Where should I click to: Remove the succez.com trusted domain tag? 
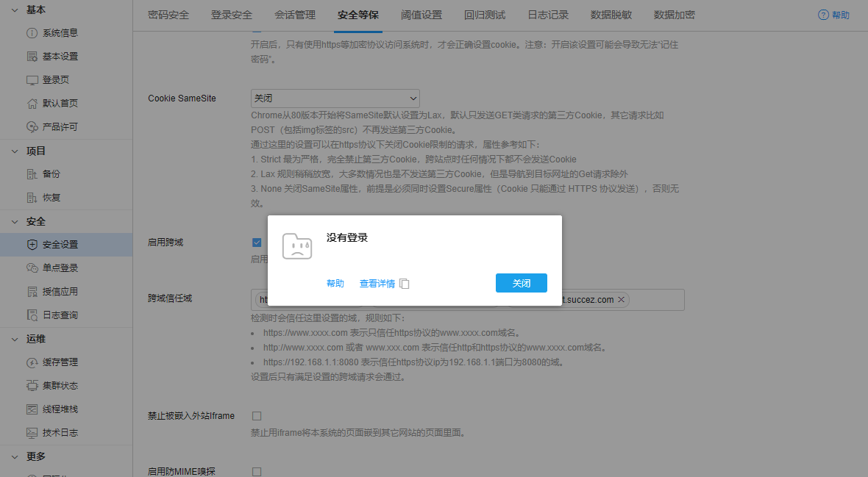(621, 299)
